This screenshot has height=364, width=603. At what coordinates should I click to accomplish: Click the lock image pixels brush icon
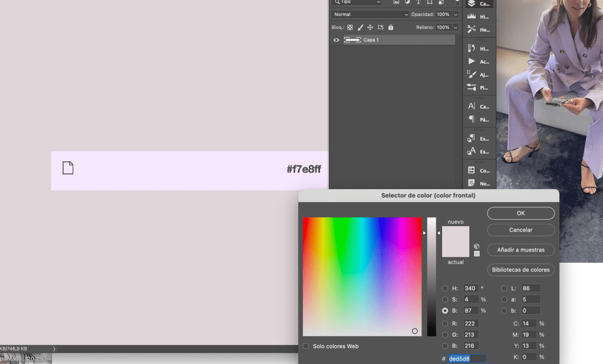(360, 27)
